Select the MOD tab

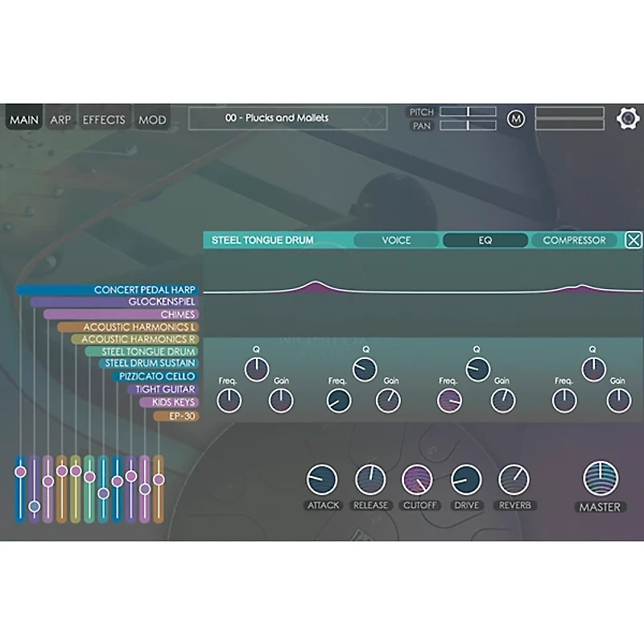152,120
